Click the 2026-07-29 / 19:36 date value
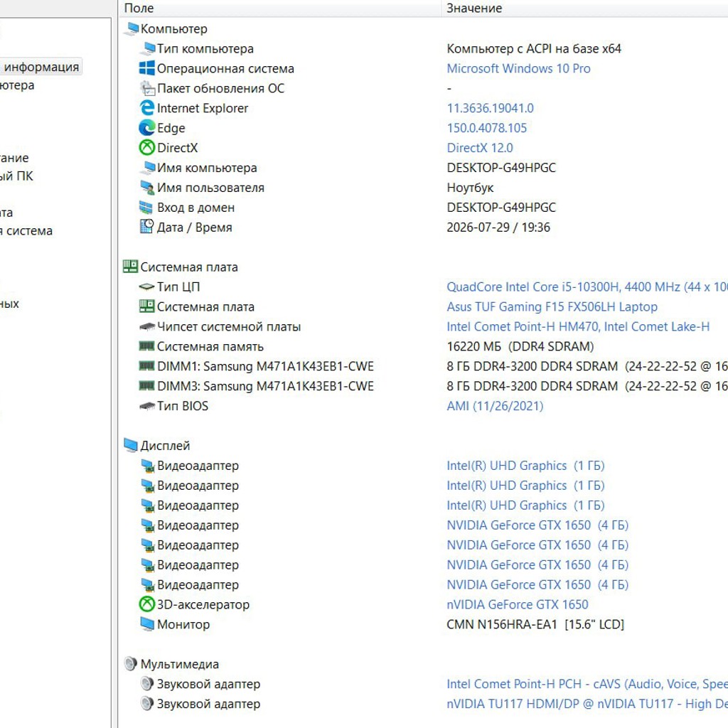Viewport: 728px width, 728px height. click(498, 227)
